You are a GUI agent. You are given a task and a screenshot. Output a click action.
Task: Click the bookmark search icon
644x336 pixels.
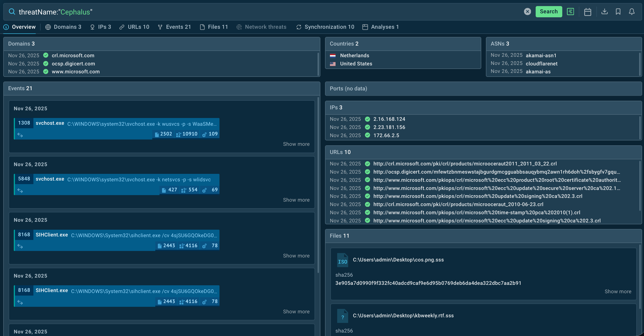click(x=618, y=11)
